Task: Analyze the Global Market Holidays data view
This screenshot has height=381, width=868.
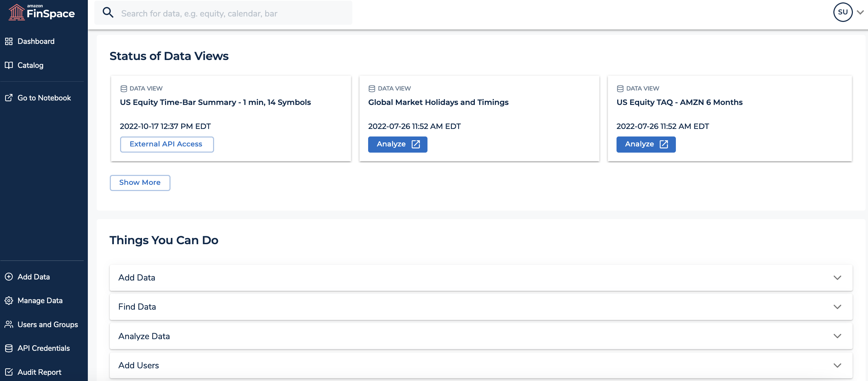Action: [x=397, y=144]
